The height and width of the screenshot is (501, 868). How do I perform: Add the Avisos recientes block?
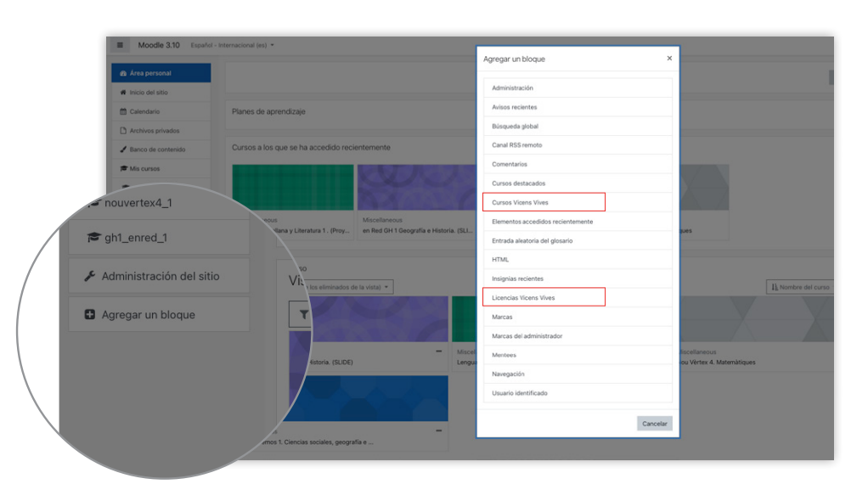[x=578, y=107]
